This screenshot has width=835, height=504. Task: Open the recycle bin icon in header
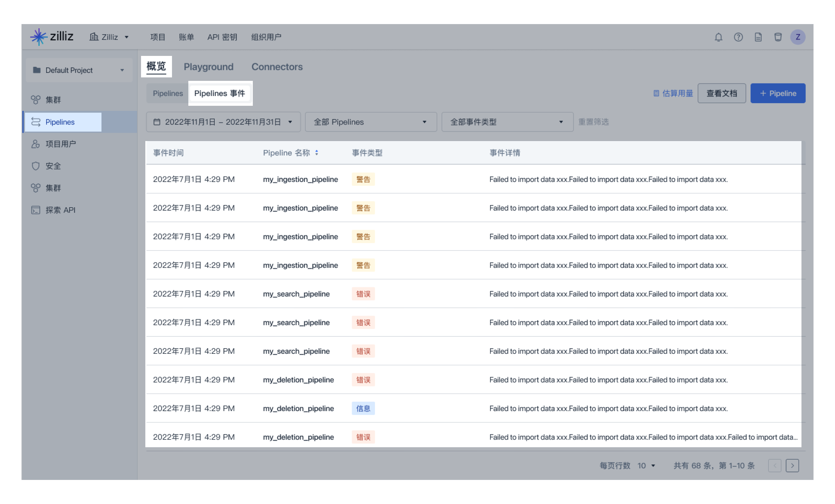click(x=778, y=37)
